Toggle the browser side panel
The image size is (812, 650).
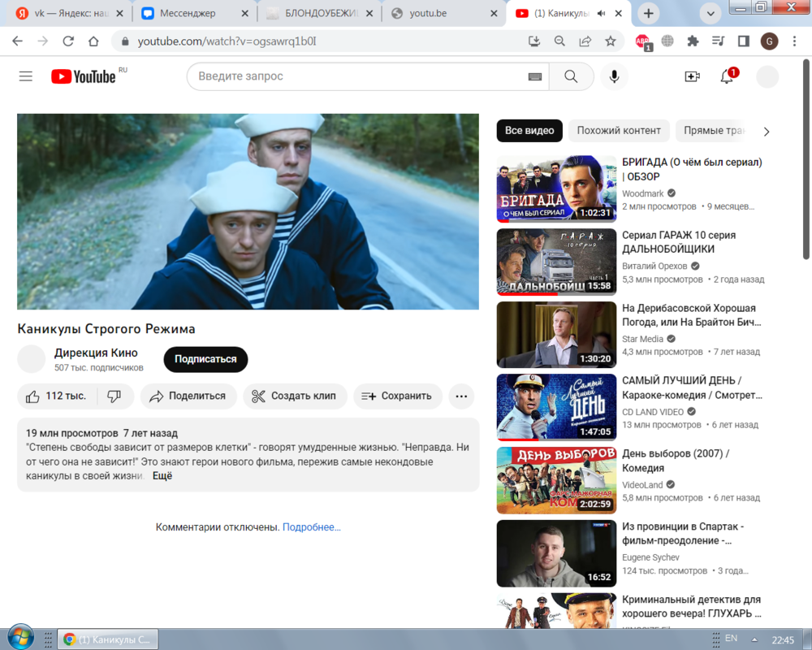pyautogui.click(x=744, y=41)
